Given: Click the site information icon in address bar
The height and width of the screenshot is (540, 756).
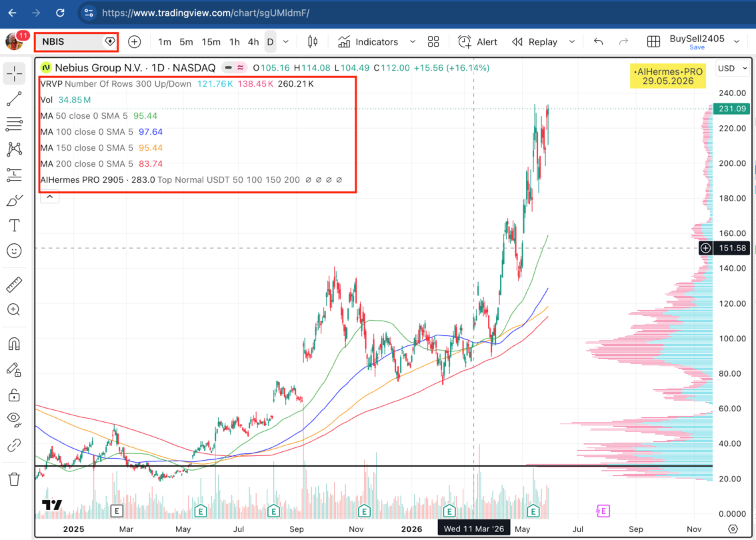Looking at the screenshot, I should [x=88, y=13].
